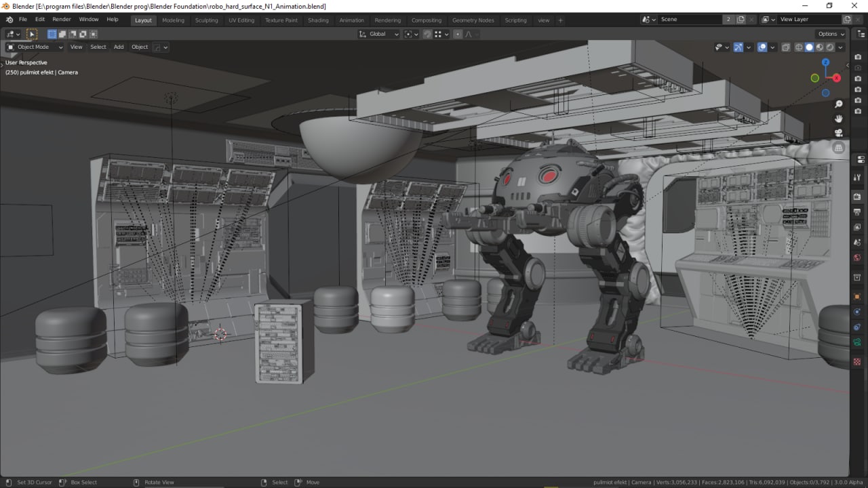The height and width of the screenshot is (488, 868).
Task: Open the Collection properties tab
Action: tap(857, 278)
